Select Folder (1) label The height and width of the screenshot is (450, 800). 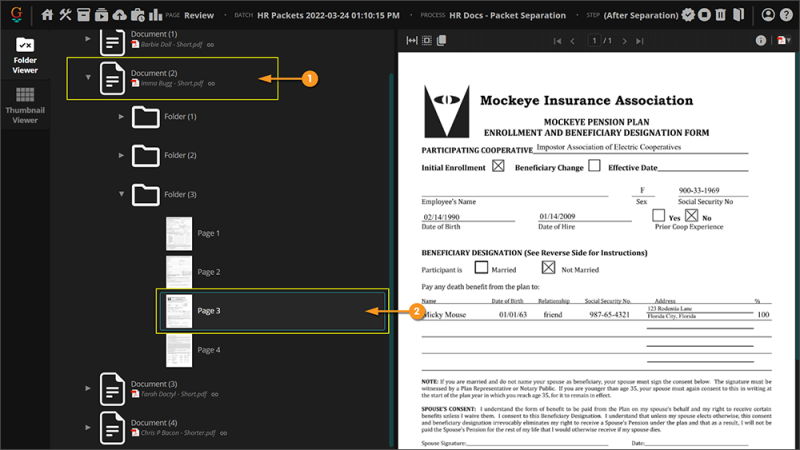click(180, 117)
